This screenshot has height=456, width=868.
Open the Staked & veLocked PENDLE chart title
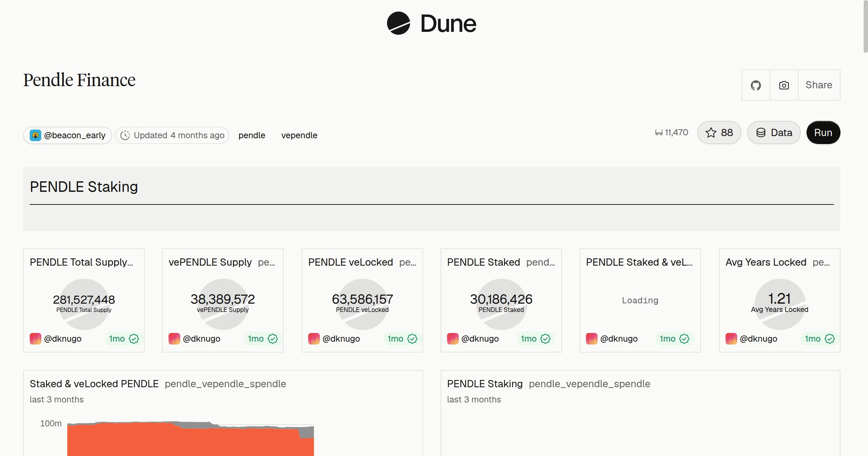coord(94,384)
